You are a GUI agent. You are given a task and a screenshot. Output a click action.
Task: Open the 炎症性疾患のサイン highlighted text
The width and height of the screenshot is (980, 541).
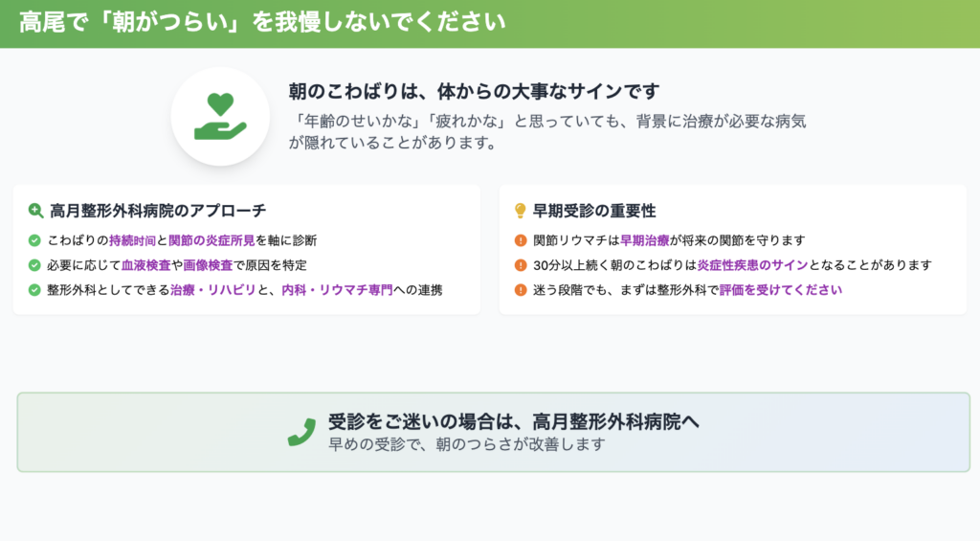coord(753,265)
